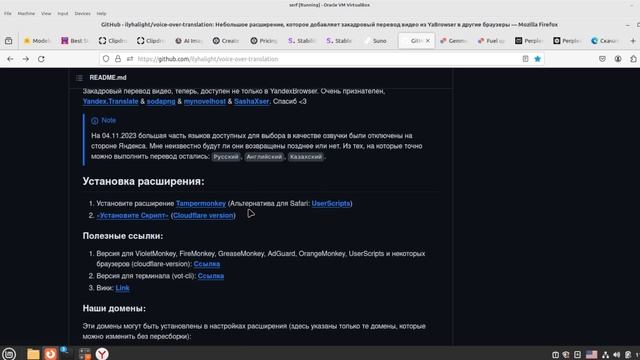Click the github.com address bar URL
The width and height of the screenshot is (640, 360).
[x=208, y=59]
